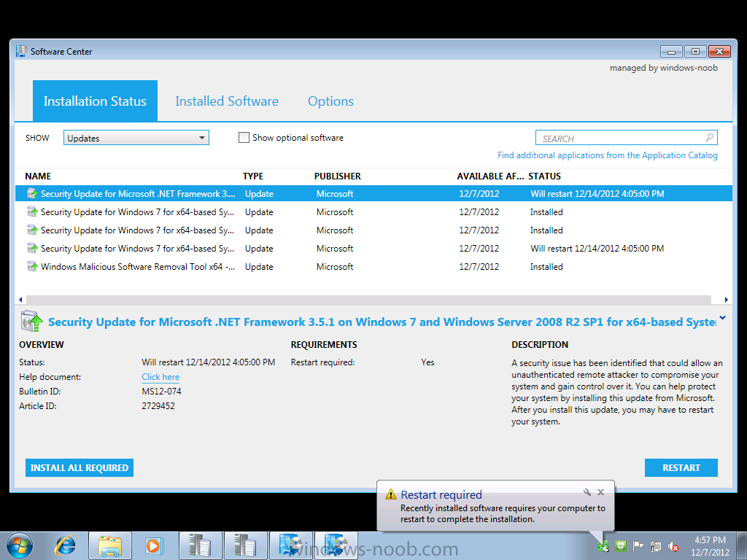Select Windows Malicious Software Removal Tool x64 row

[373, 266]
